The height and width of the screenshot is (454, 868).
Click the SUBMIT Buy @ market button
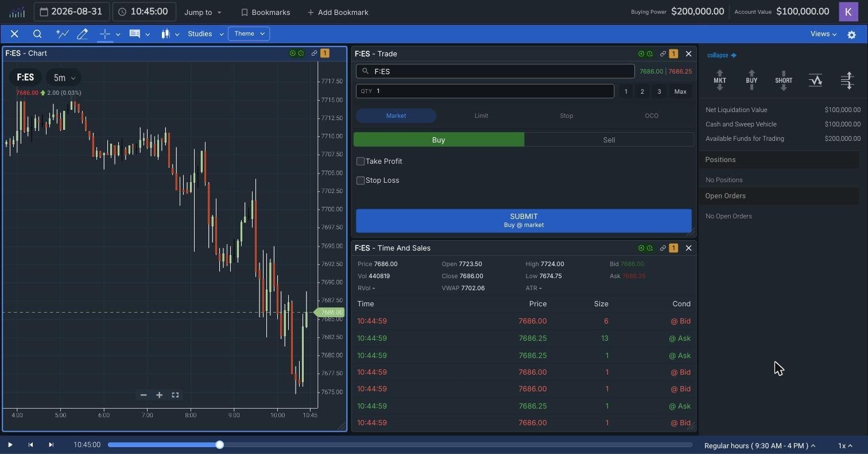coord(524,221)
